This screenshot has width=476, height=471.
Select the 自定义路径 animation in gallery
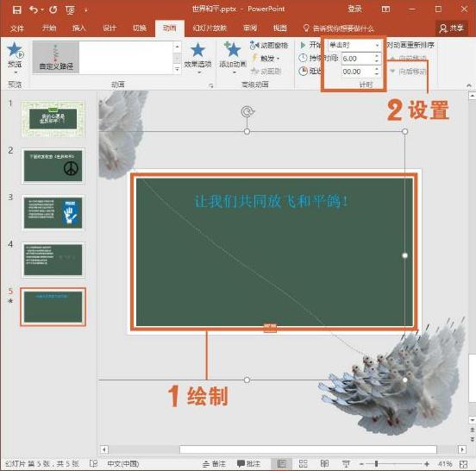56,58
